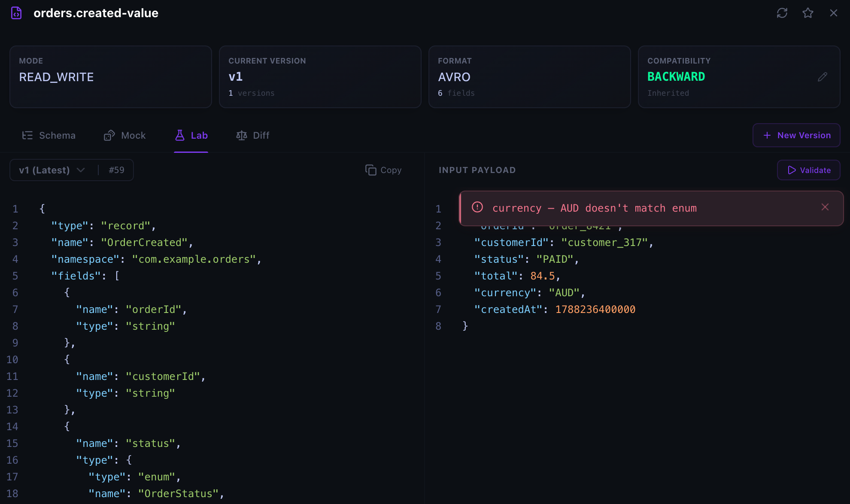Image resolution: width=850 pixels, height=504 pixels.
Task: Click the orders.created-value title
Action: point(96,13)
